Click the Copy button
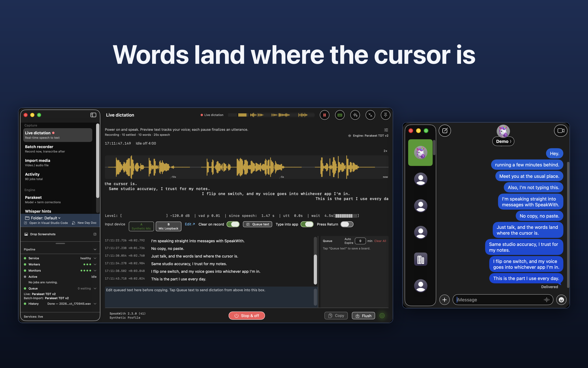The height and width of the screenshot is (368, 588). pyautogui.click(x=336, y=316)
